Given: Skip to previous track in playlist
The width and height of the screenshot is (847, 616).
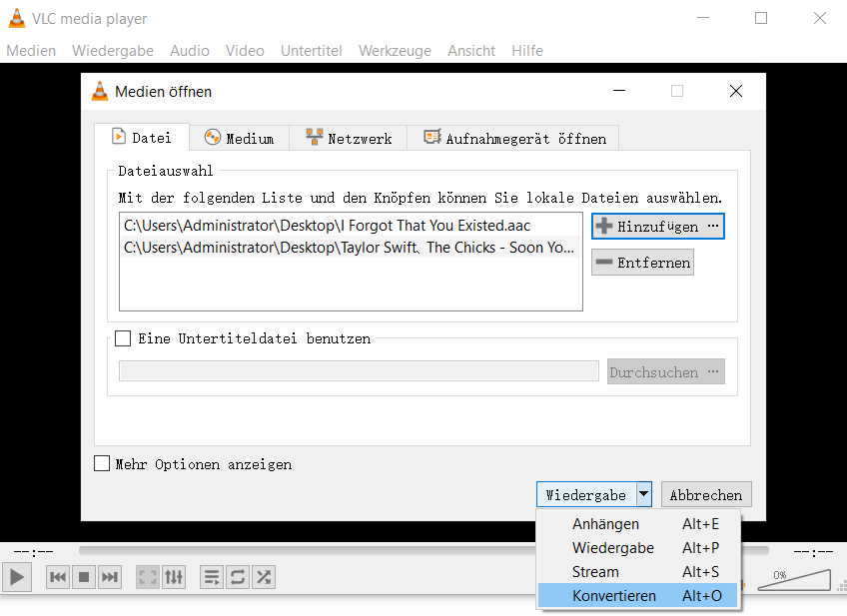Looking at the screenshot, I should [58, 577].
